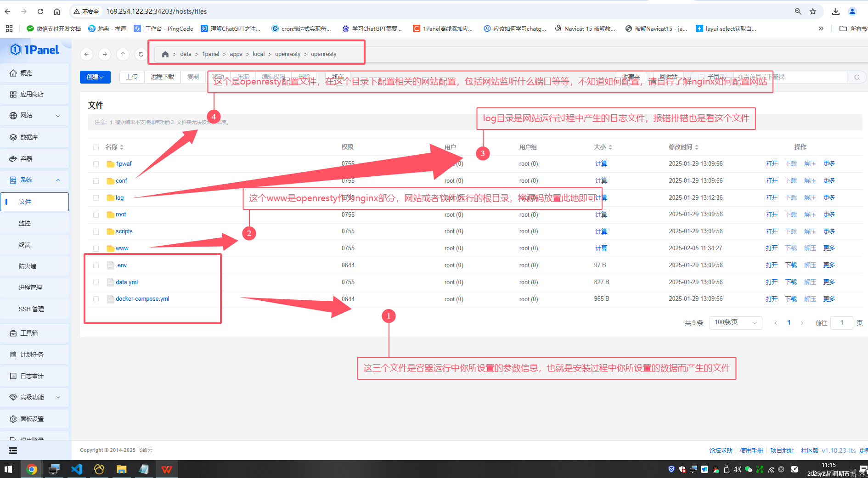This screenshot has width=868, height=478.
Task: Click 打开 for the log row
Action: (x=772, y=198)
